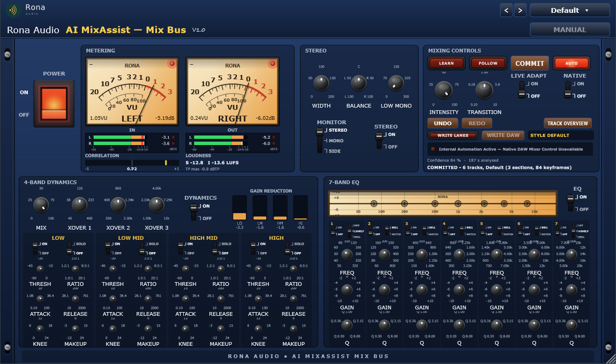Click the XOVER 3 knob
The height and width of the screenshot is (364, 616).
click(x=156, y=204)
